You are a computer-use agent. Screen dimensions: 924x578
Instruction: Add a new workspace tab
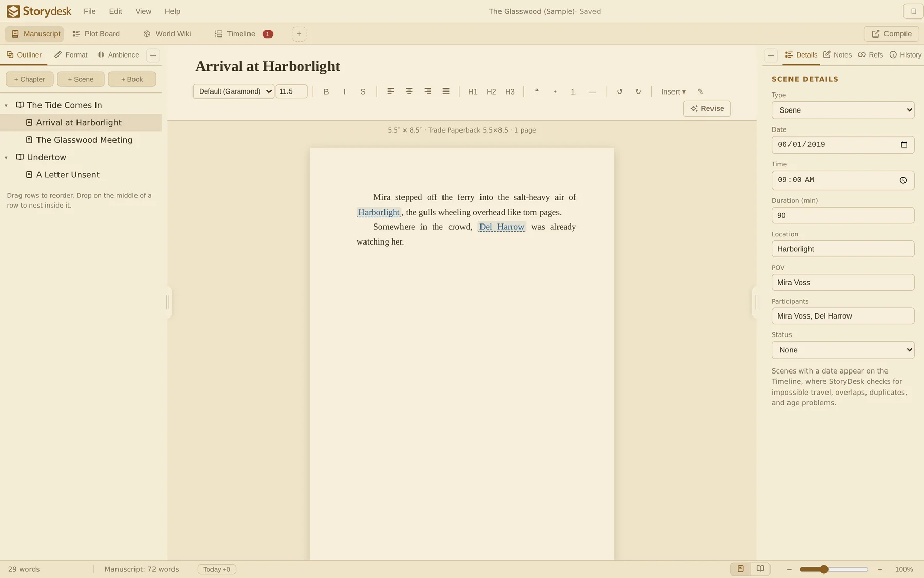[x=299, y=34]
